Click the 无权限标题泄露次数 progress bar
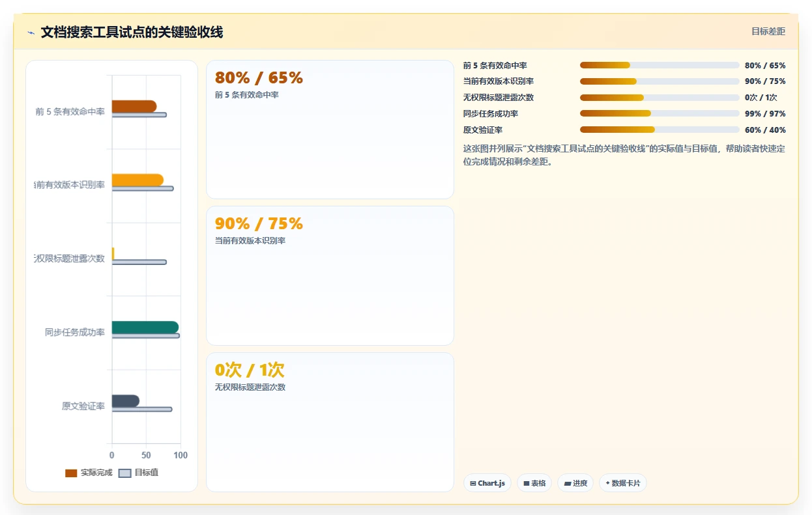Screen dimensions: 812x515 660,98
